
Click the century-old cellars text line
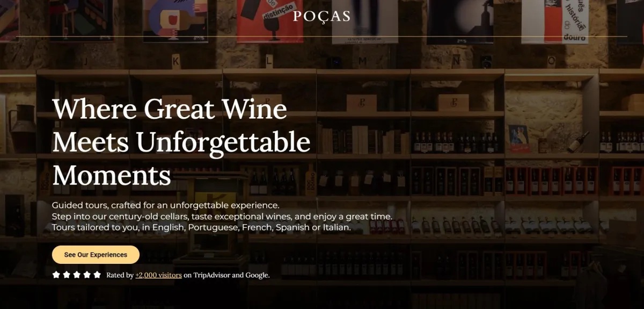222,217
